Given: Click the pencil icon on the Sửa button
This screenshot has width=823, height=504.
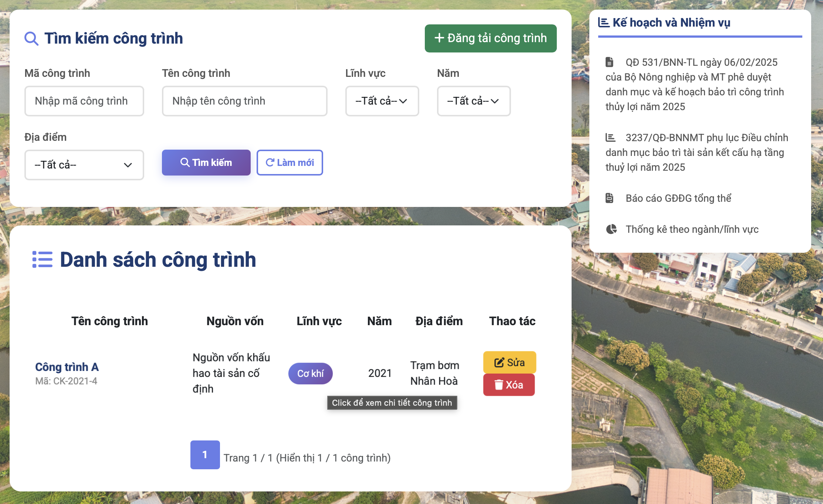Looking at the screenshot, I should coord(499,362).
